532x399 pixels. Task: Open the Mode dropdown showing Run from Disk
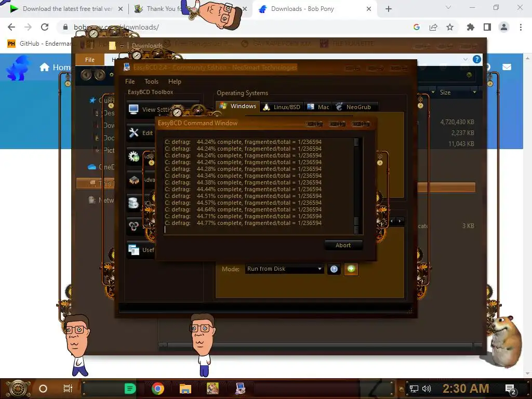point(284,269)
